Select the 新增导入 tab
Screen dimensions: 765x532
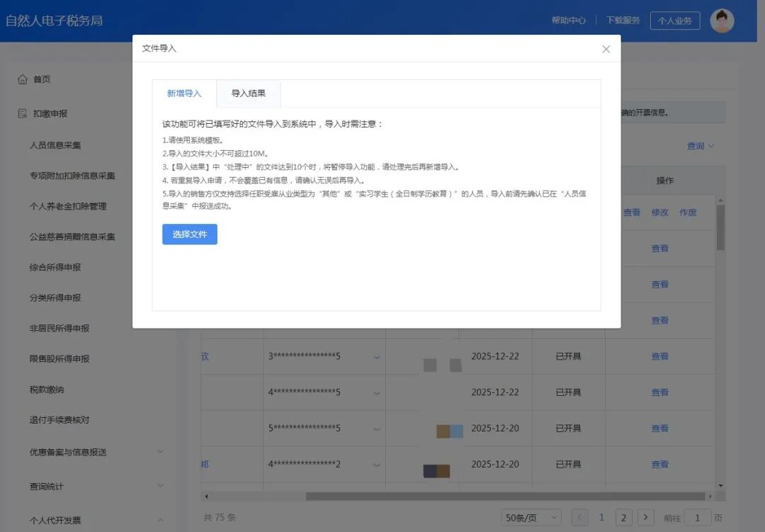tap(184, 94)
